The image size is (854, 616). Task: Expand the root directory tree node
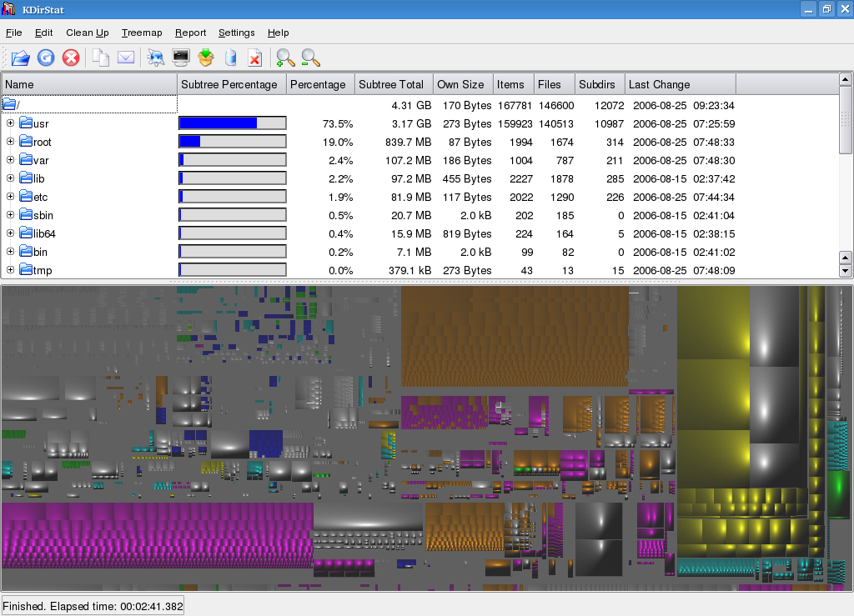click(10, 142)
